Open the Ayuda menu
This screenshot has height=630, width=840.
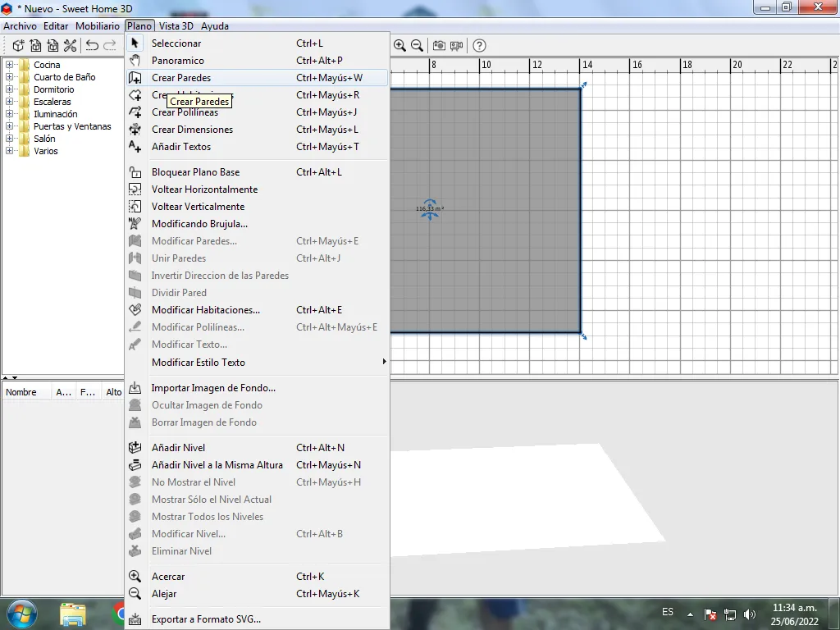215,25
